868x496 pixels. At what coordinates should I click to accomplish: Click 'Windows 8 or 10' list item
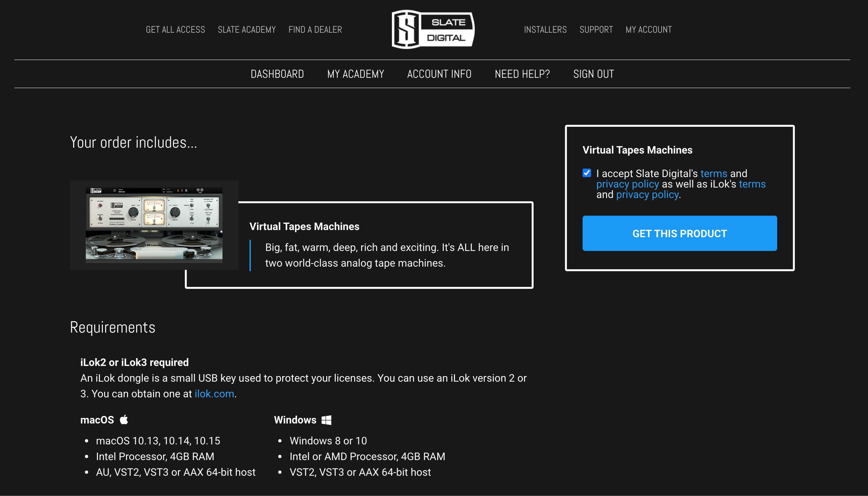pos(328,441)
